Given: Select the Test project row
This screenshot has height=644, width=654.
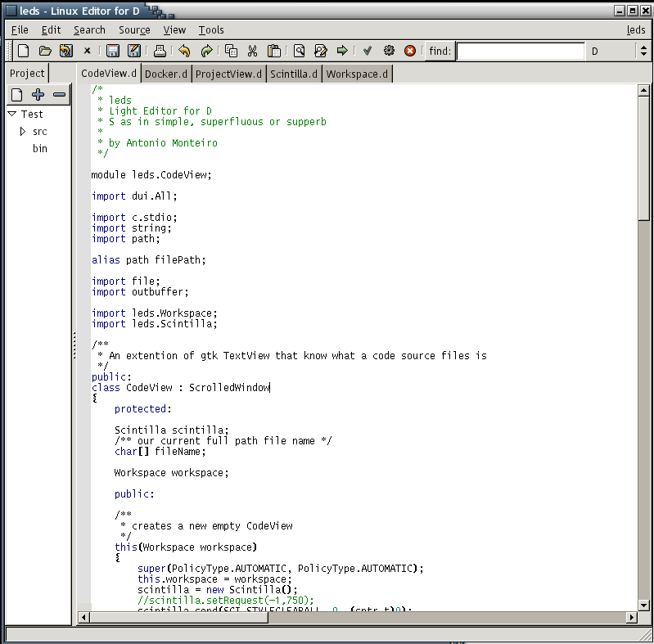Looking at the screenshot, I should 32,114.
